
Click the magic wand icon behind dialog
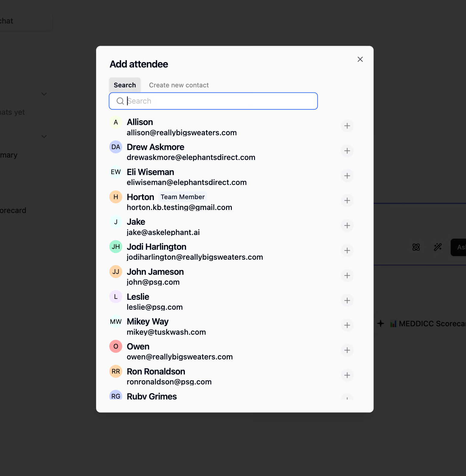click(x=438, y=247)
